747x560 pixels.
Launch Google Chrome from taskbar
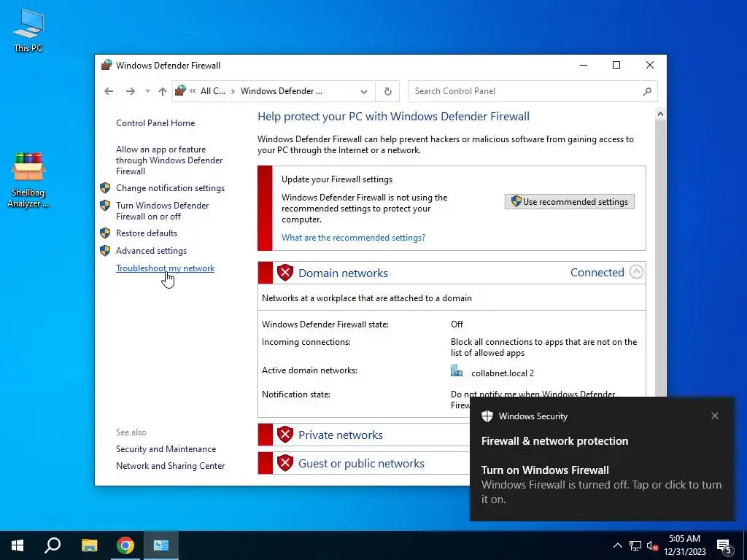click(125, 545)
